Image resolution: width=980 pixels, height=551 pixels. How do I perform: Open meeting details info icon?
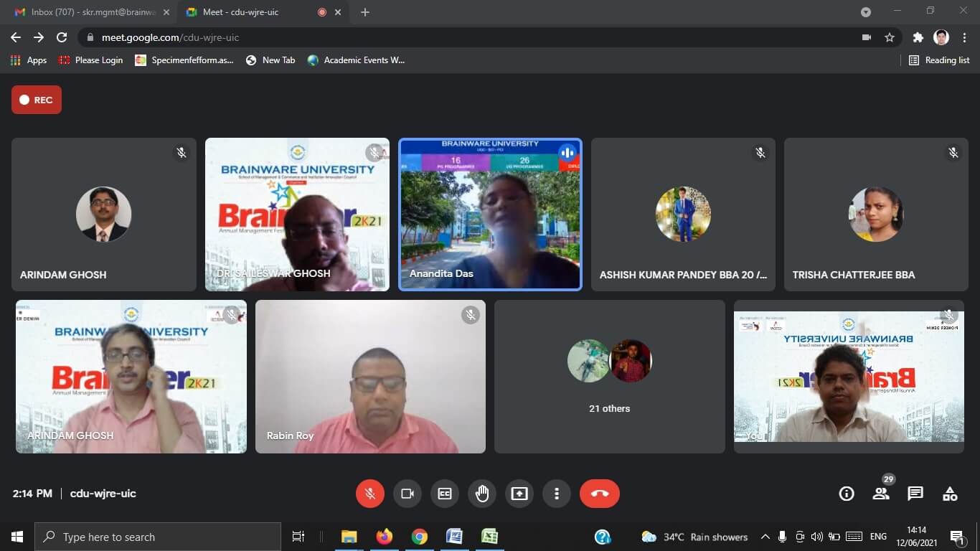click(847, 494)
